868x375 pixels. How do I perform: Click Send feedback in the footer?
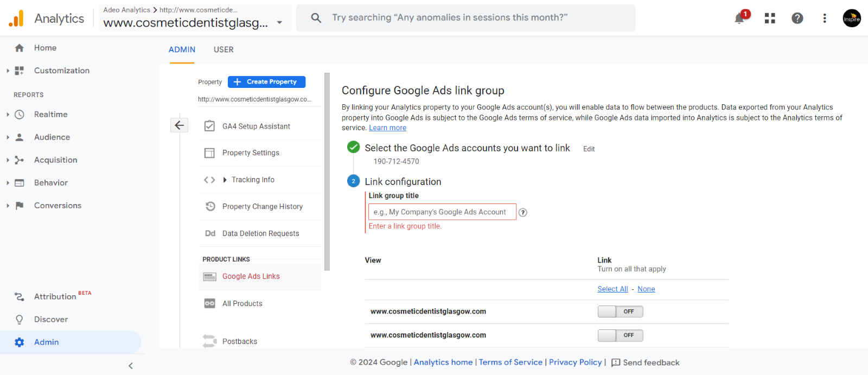coord(645,363)
